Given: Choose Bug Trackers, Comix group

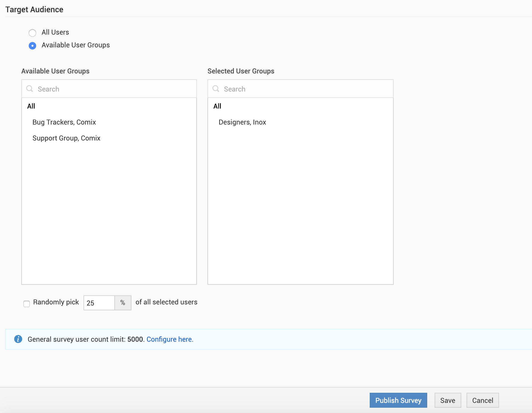Looking at the screenshot, I should [64, 122].
